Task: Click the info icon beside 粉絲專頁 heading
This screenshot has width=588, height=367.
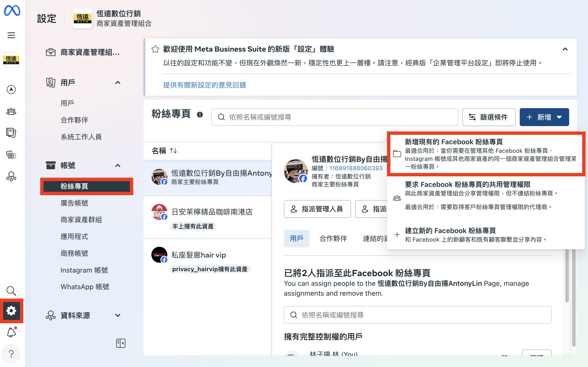Action: (200, 115)
